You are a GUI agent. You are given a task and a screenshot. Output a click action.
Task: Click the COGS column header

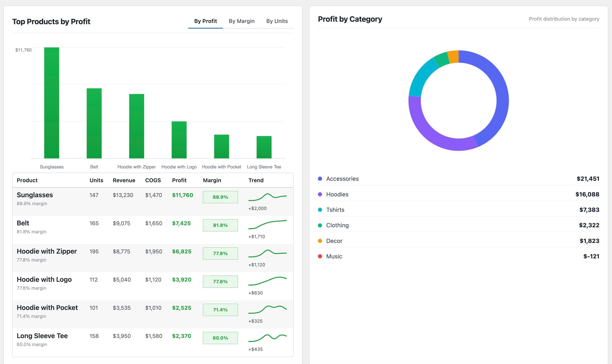click(153, 180)
